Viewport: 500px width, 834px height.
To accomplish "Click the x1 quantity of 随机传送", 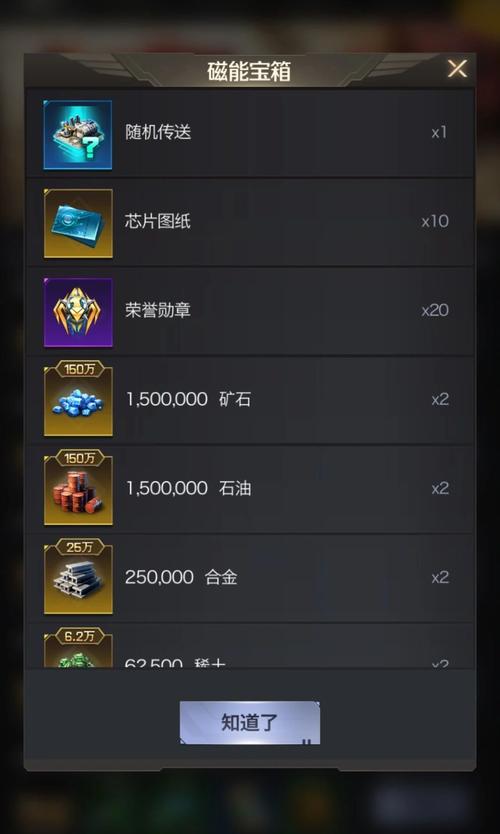I will (x=439, y=132).
